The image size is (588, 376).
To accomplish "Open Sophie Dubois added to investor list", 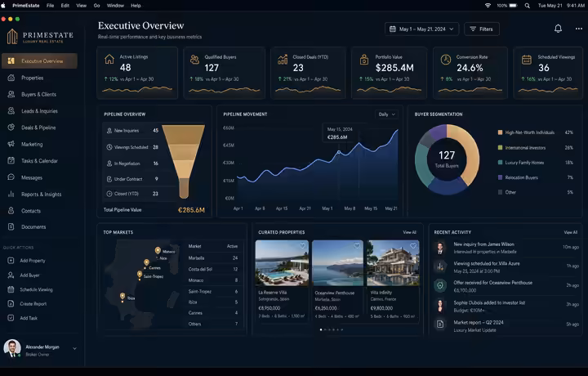I will click(506, 306).
